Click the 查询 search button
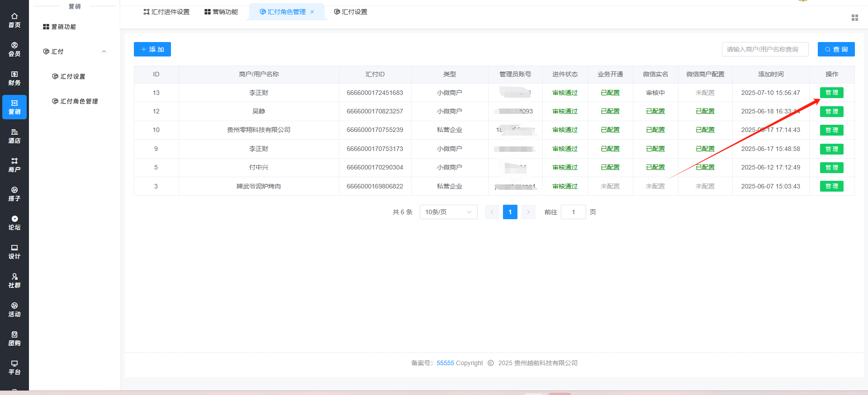The image size is (868, 395). point(836,49)
